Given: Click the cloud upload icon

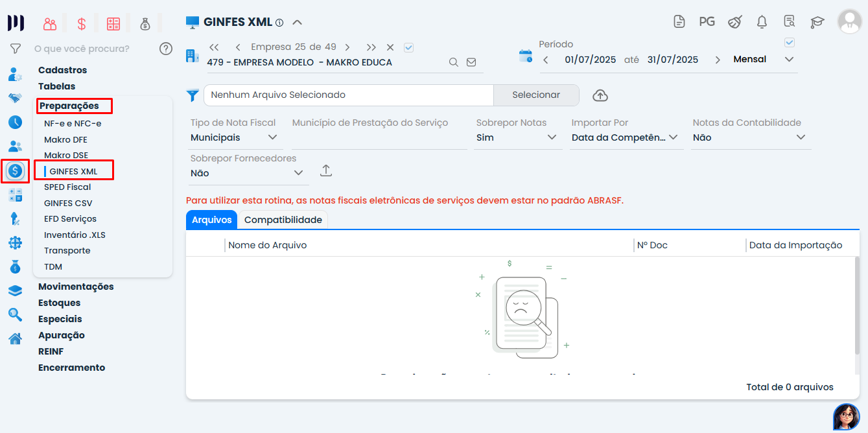Looking at the screenshot, I should [x=600, y=95].
